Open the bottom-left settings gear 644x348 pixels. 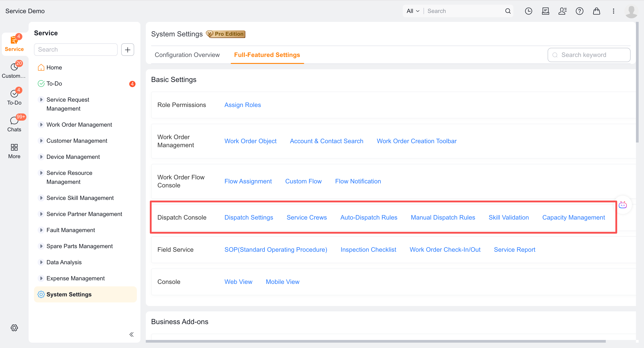(x=14, y=327)
